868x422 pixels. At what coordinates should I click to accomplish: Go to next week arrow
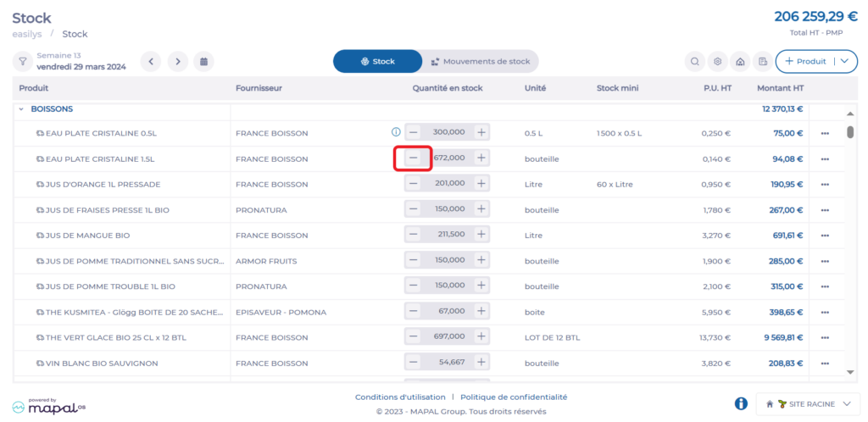[178, 61]
